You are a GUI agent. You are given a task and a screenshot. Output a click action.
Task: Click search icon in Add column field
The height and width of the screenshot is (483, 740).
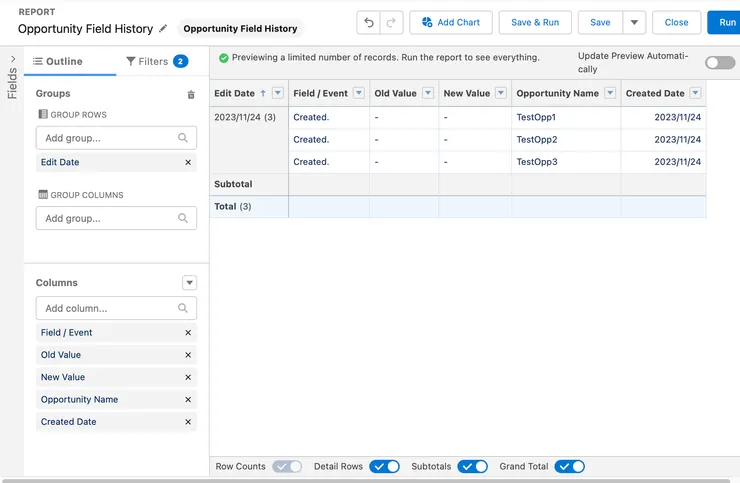click(183, 308)
